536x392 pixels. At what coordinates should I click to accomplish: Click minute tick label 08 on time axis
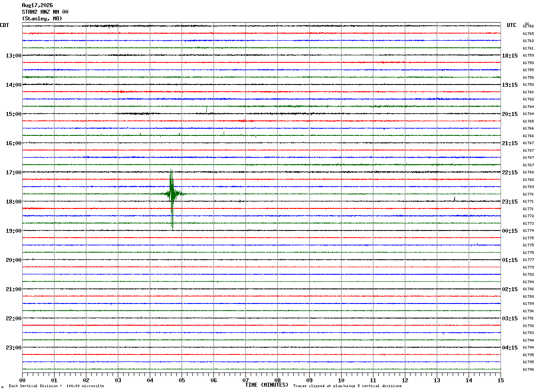coord(278,380)
